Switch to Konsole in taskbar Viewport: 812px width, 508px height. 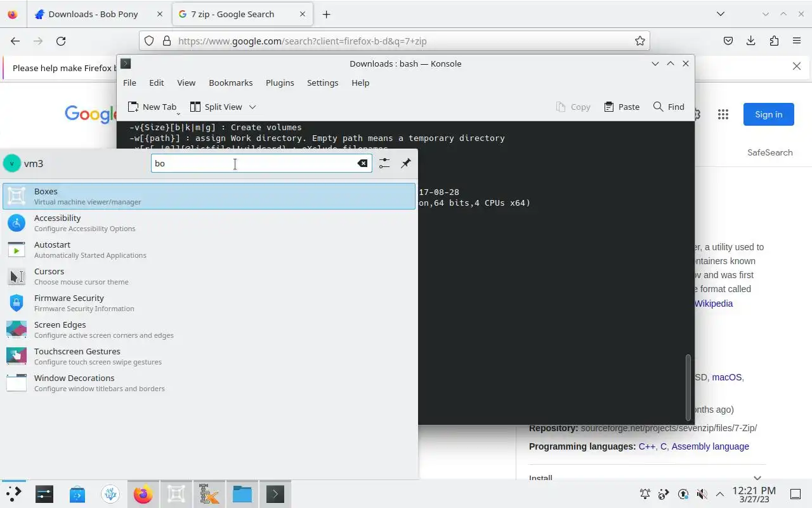(275, 494)
